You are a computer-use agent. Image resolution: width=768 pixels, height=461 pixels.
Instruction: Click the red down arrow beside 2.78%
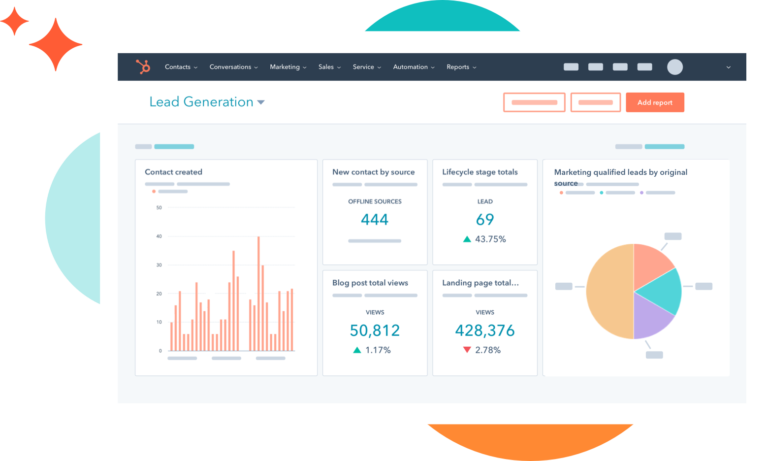(x=466, y=350)
